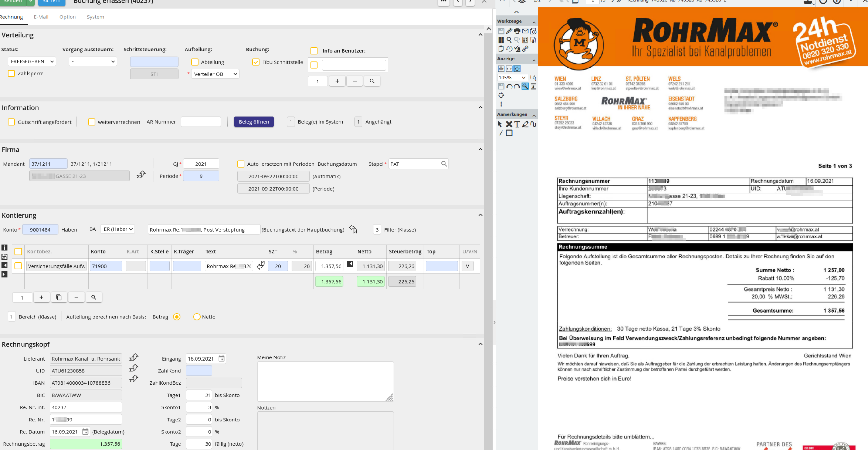Select the pencil edit icon in Werkzeuge
The height and width of the screenshot is (450, 868).
point(509,31)
